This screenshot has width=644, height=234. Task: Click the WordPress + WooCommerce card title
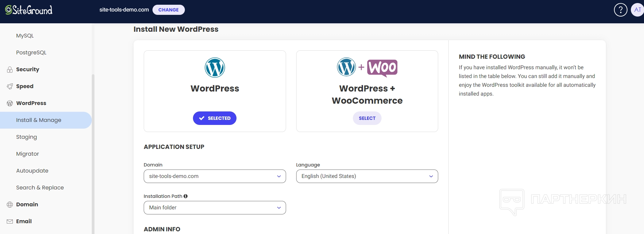[367, 95]
